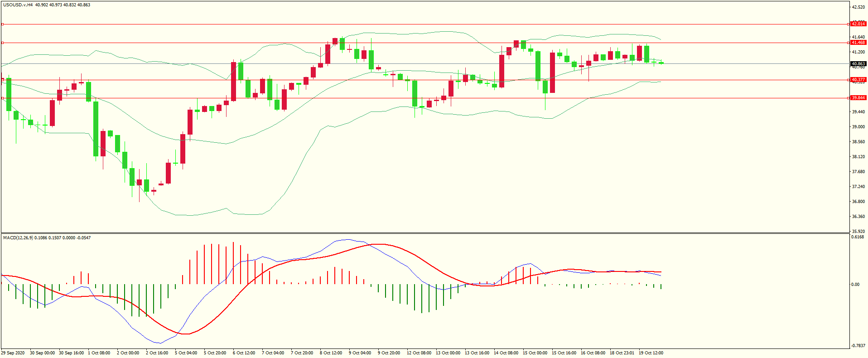Click the 42.014 red price label
868x358 pixels.
coord(858,24)
